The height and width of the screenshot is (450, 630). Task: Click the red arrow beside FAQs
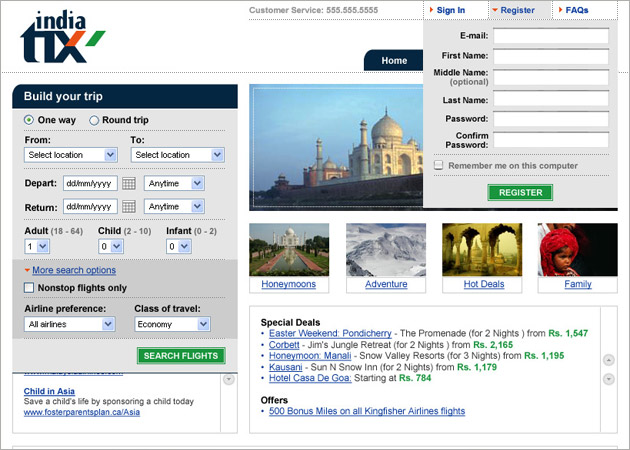coord(560,10)
